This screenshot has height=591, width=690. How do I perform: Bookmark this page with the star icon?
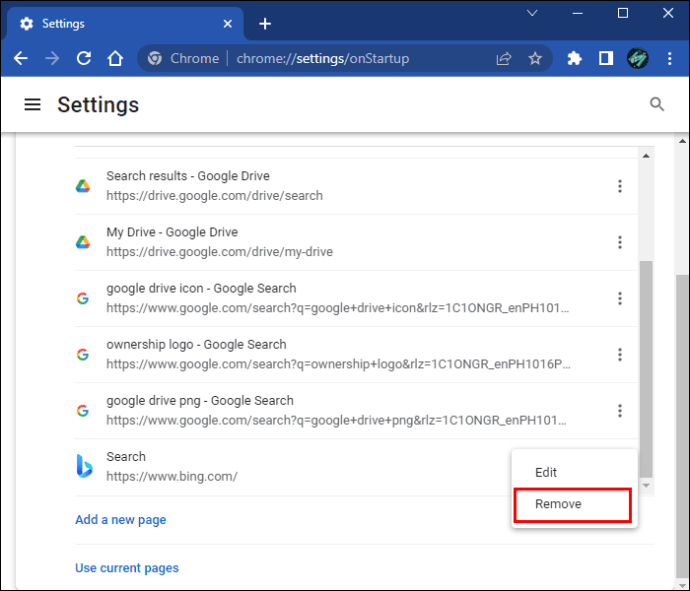click(x=535, y=59)
